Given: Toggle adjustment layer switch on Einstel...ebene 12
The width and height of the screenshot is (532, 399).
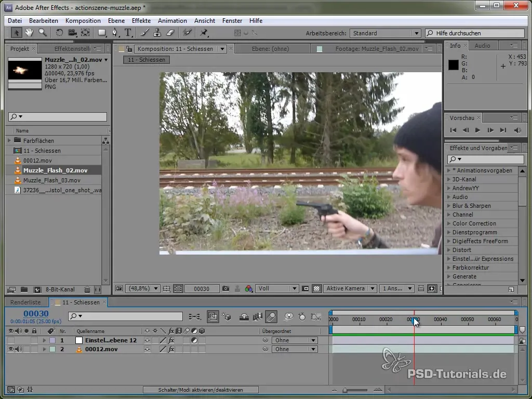Looking at the screenshot, I should click(x=194, y=340).
